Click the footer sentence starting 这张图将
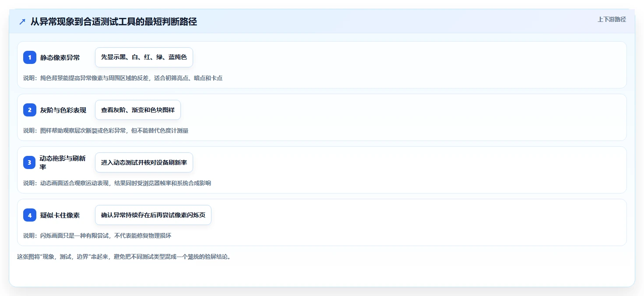This screenshot has width=644, height=296. tap(124, 257)
